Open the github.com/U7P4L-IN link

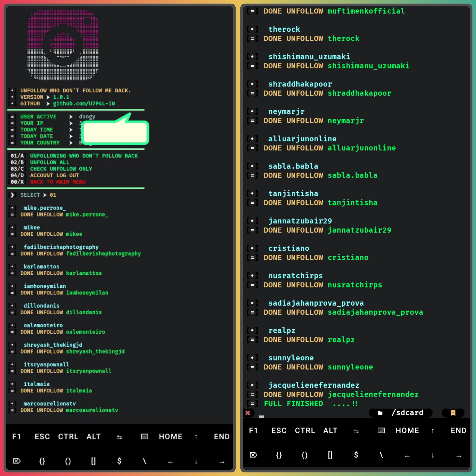point(84,103)
